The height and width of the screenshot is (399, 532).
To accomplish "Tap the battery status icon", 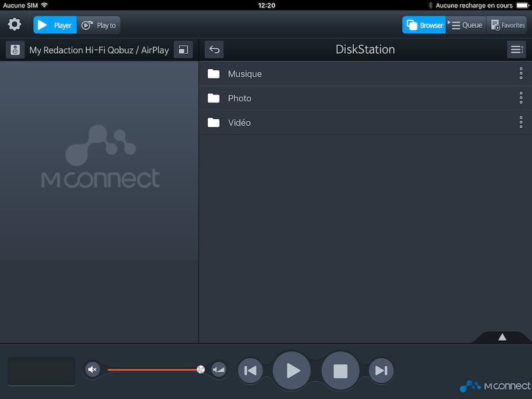I will [x=523, y=5].
